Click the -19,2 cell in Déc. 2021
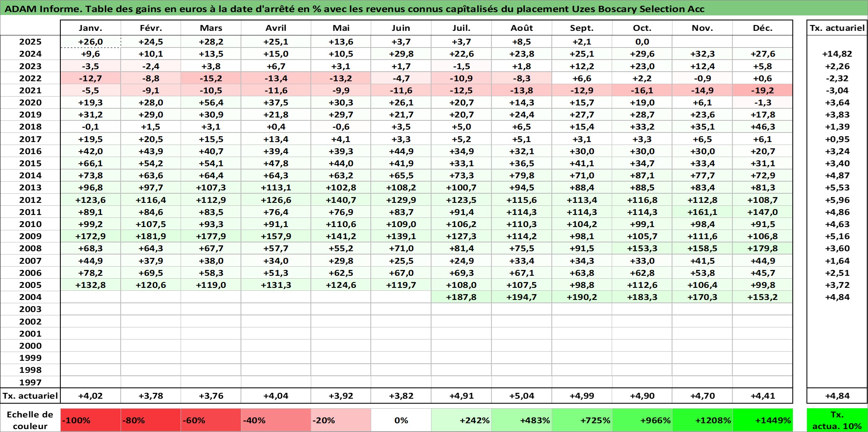 [x=763, y=90]
